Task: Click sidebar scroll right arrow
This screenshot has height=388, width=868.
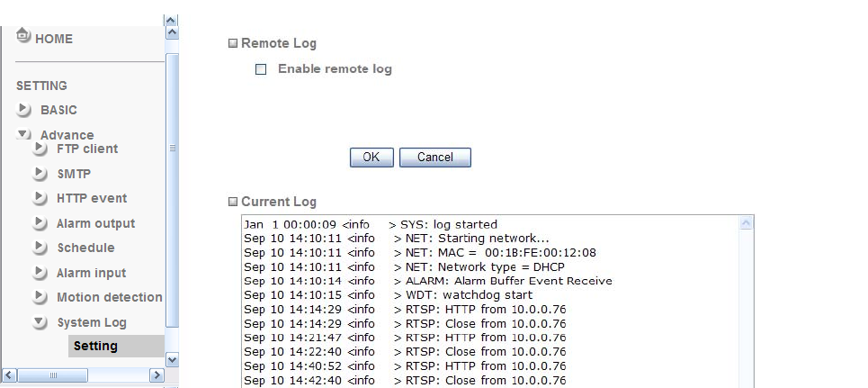Action: [157, 374]
